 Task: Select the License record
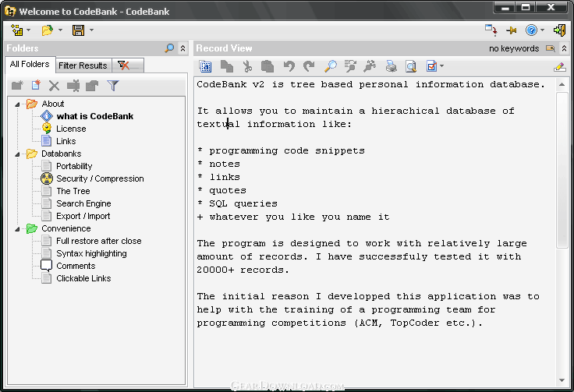click(71, 129)
